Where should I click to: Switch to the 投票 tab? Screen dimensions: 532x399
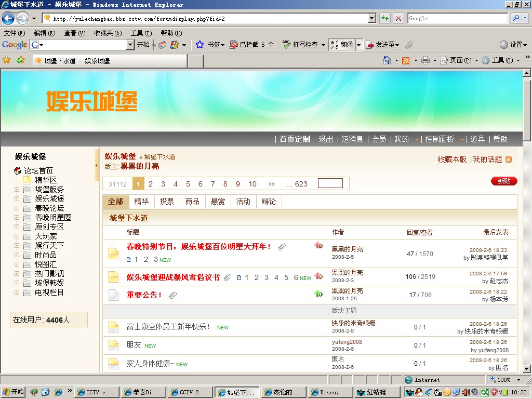point(167,202)
